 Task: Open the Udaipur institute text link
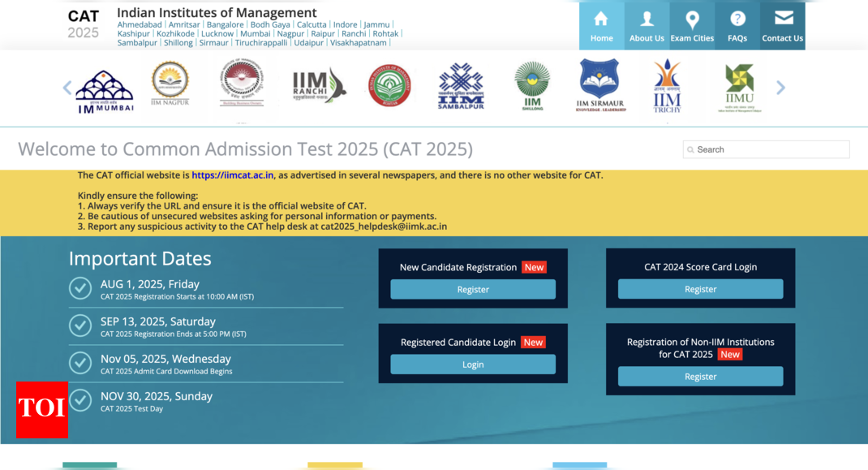pos(309,43)
